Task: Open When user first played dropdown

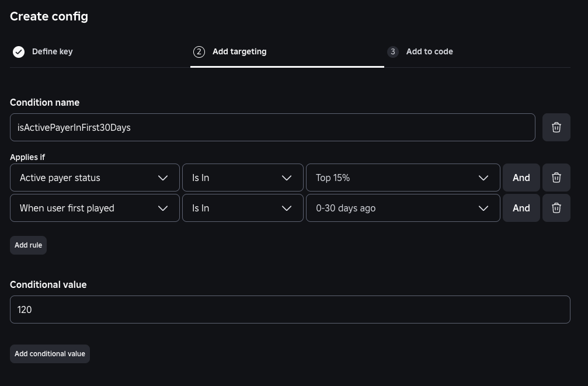Action: click(x=95, y=208)
